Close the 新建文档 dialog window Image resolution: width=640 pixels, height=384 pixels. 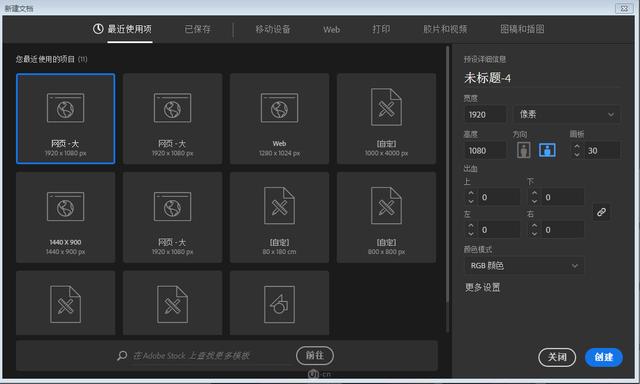click(624, 8)
